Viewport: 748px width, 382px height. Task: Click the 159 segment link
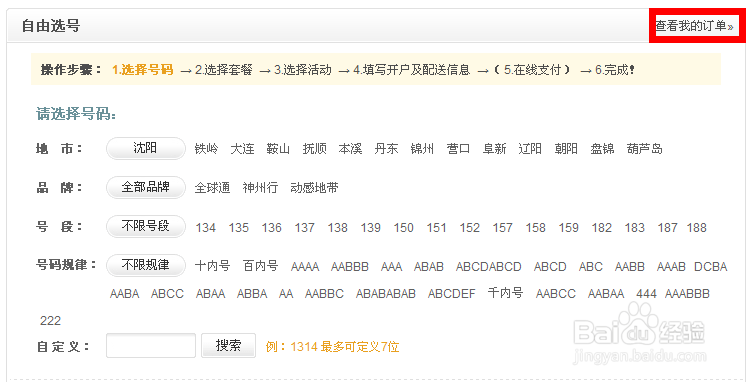coord(569,228)
